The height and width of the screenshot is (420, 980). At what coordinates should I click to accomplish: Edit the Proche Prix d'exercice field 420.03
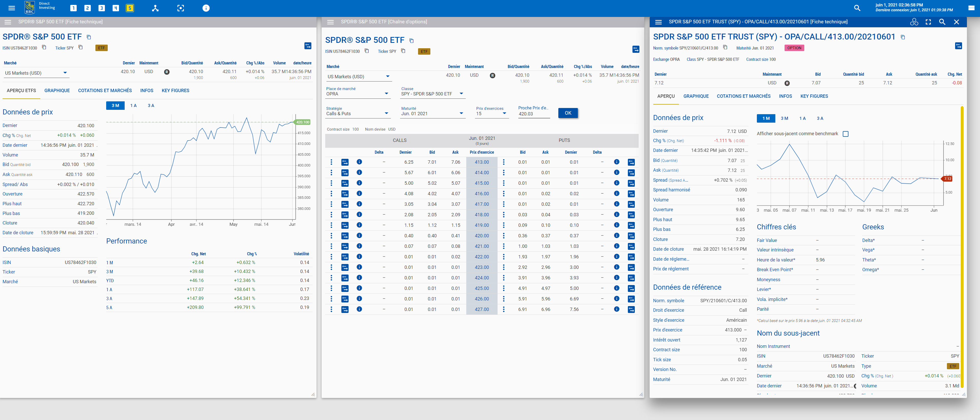[x=534, y=114]
